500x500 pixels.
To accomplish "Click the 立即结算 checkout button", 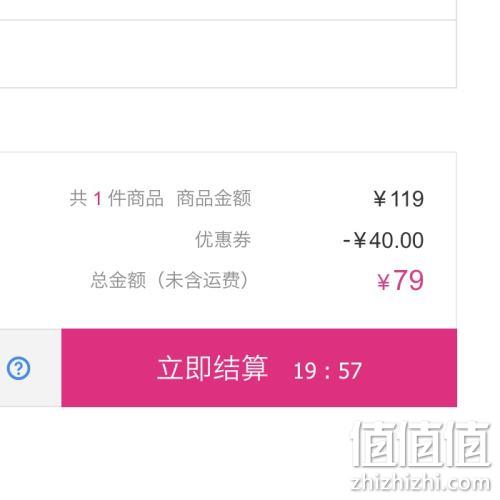I will [x=259, y=367].
